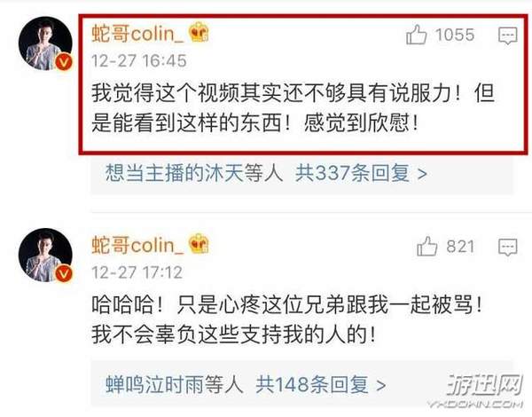Screen dimensions: 532x417
Task: Like the comment showing 821 likes
Action: click(x=426, y=247)
